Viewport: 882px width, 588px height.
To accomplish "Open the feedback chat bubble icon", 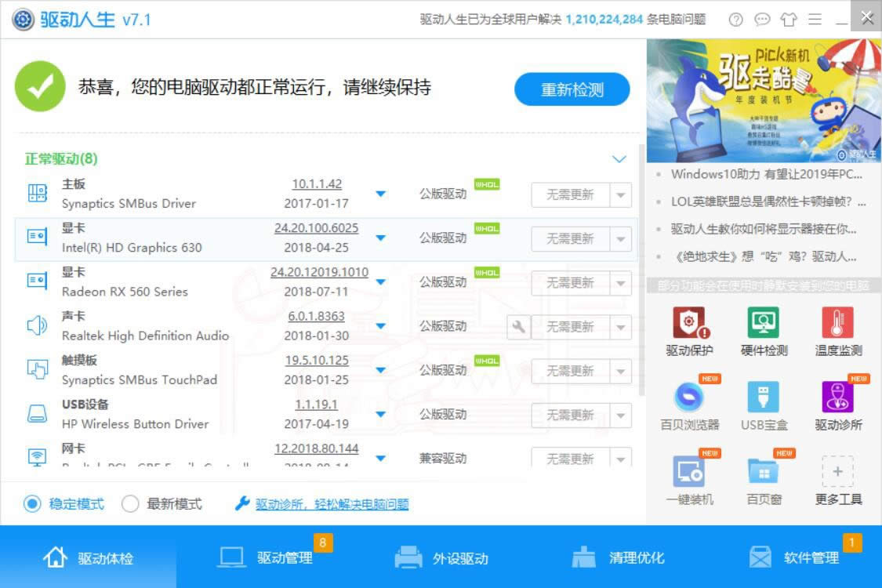I will (x=761, y=20).
